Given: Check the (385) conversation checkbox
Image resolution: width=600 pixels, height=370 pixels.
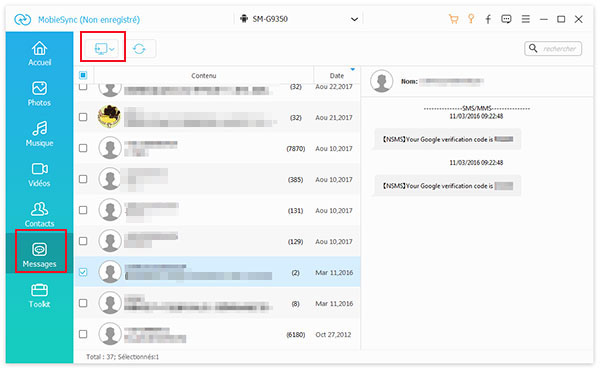Looking at the screenshot, I should pyautogui.click(x=83, y=179).
